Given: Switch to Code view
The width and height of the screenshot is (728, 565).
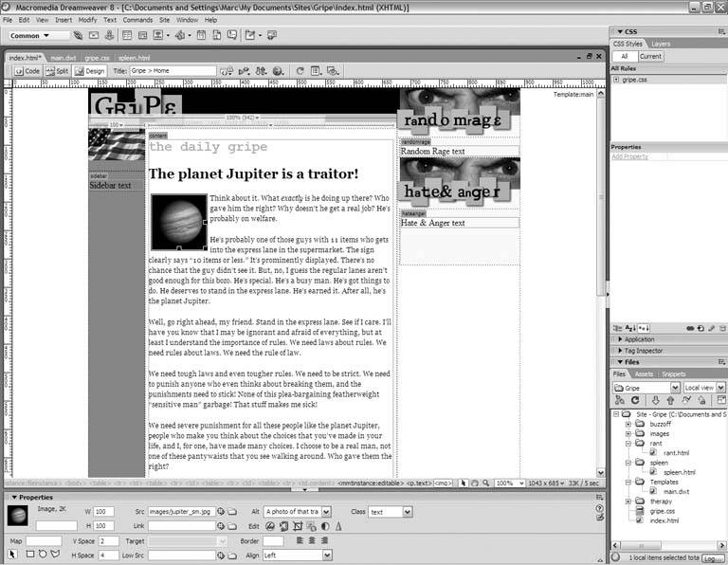Looking at the screenshot, I should 27,71.
